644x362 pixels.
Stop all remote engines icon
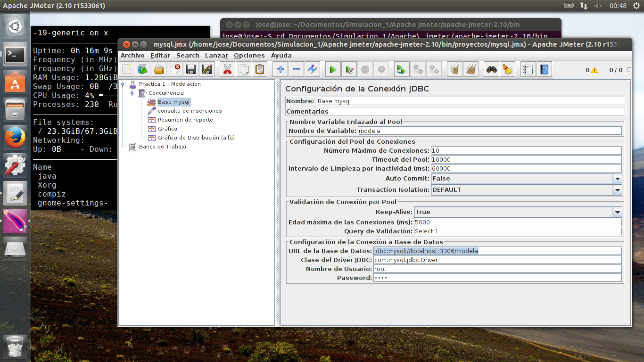[418, 69]
